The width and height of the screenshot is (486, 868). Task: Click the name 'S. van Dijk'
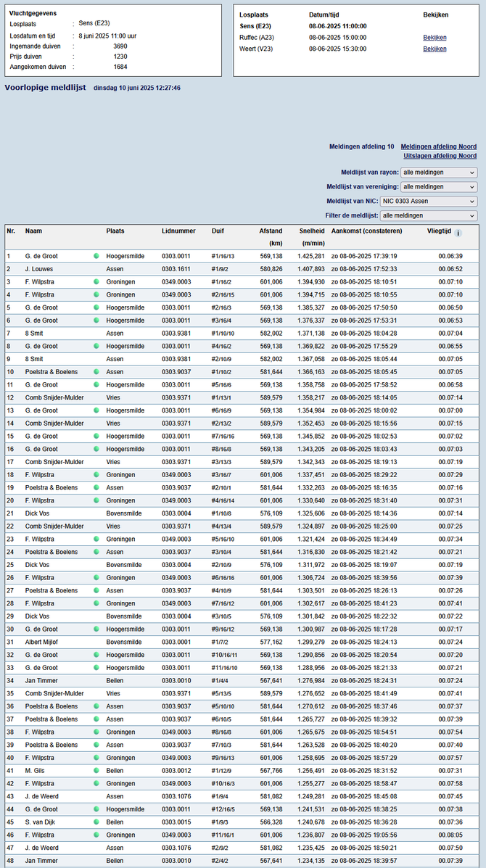pyautogui.click(x=40, y=822)
